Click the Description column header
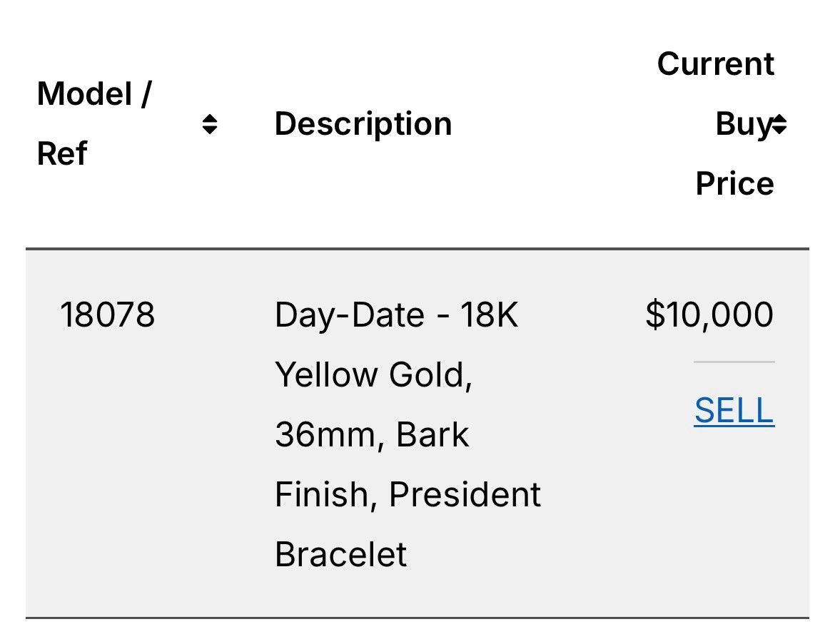This screenshot has width=835, height=644. pyautogui.click(x=363, y=124)
